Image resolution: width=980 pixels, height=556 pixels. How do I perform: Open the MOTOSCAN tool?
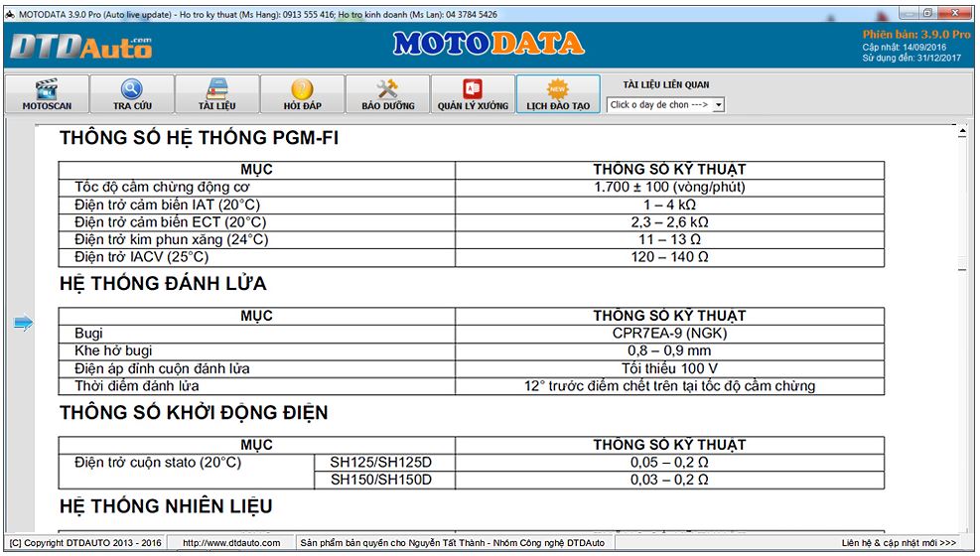pyautogui.click(x=47, y=93)
